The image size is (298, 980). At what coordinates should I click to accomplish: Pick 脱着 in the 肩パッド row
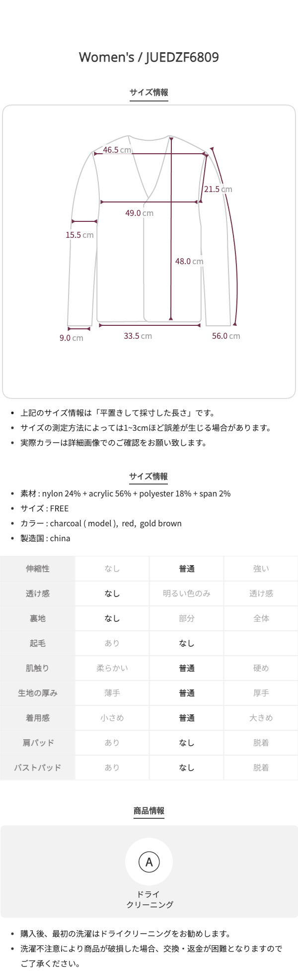click(x=261, y=743)
